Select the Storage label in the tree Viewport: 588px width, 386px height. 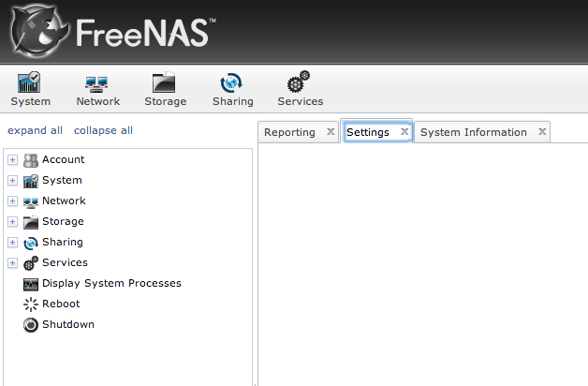[63, 222]
